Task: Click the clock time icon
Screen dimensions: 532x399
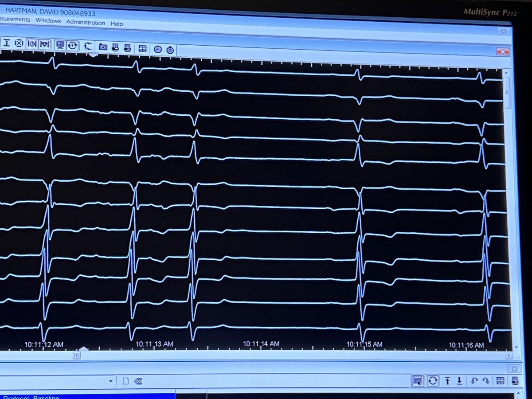Action: coord(157,49)
